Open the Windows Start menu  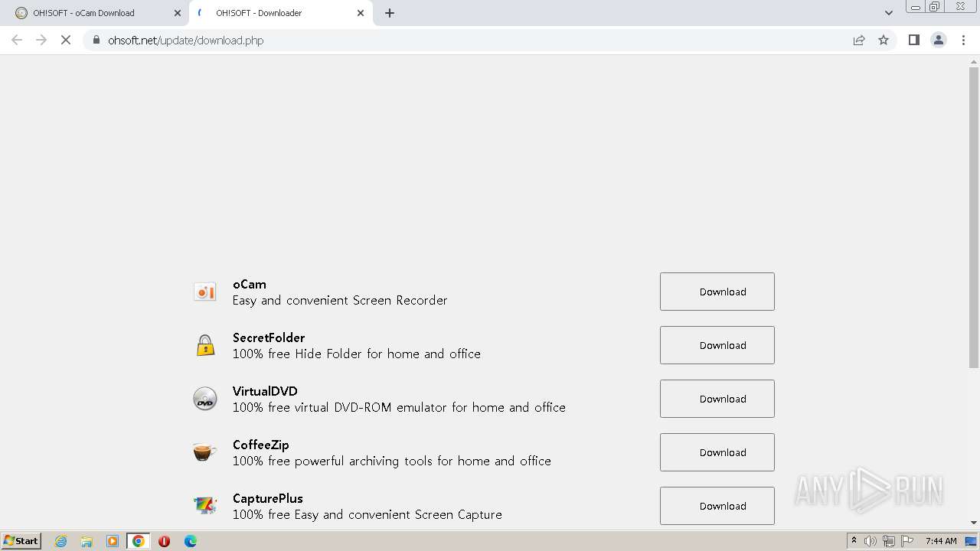pyautogui.click(x=21, y=541)
